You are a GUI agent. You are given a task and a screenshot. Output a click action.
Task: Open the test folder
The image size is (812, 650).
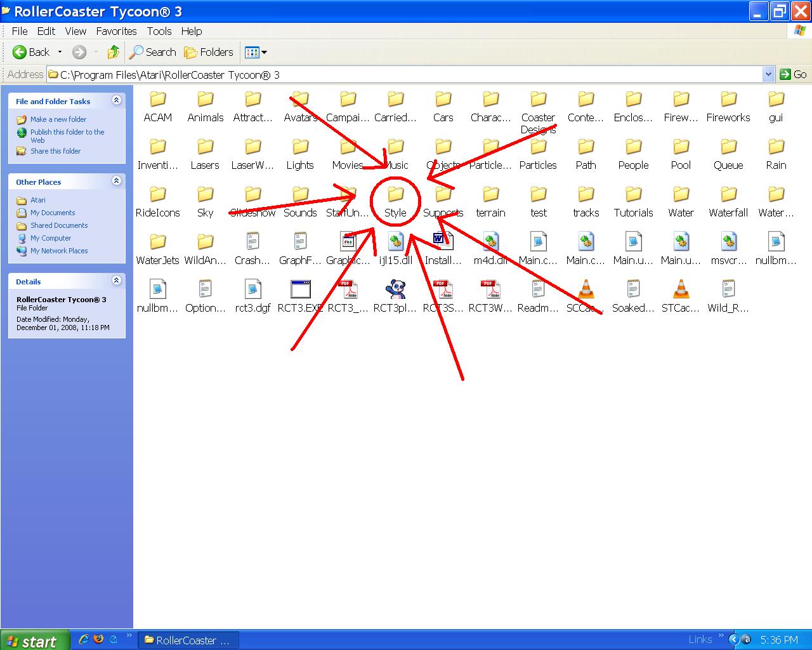coord(538,202)
